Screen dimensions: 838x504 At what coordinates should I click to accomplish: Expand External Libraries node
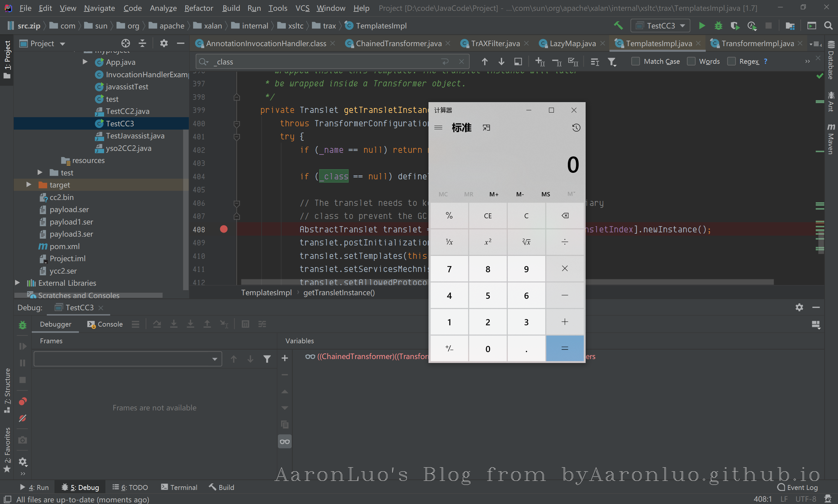click(x=17, y=282)
